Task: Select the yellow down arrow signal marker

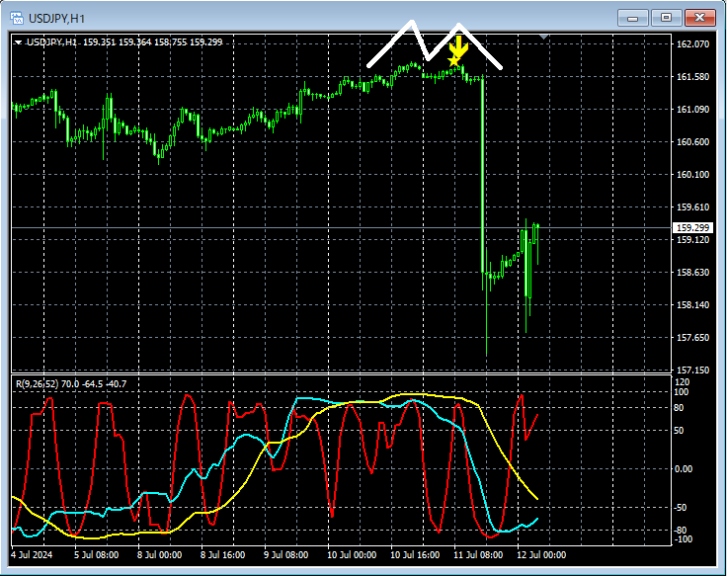Action: pyautogui.click(x=458, y=45)
